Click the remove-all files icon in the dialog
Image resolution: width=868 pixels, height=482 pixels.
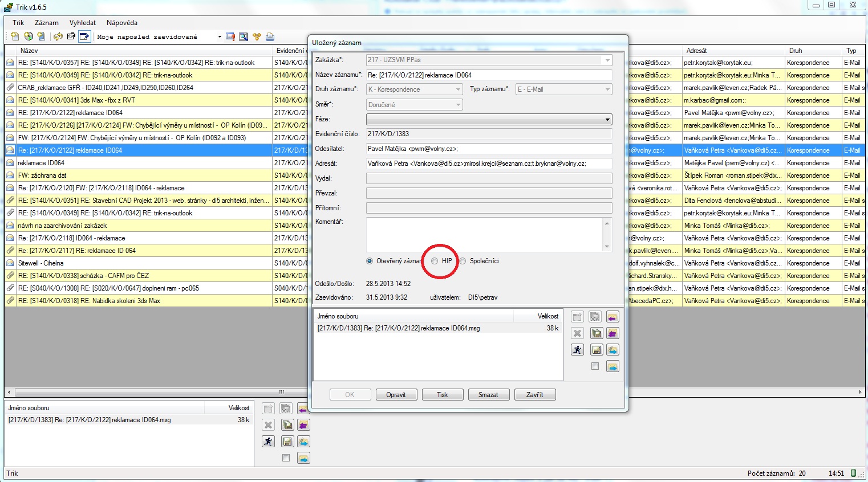click(595, 317)
